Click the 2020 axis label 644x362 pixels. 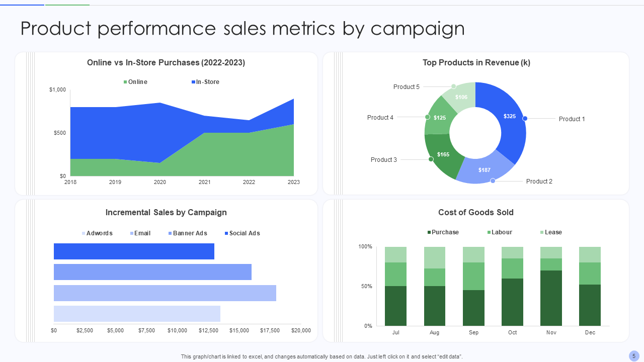[160, 182]
